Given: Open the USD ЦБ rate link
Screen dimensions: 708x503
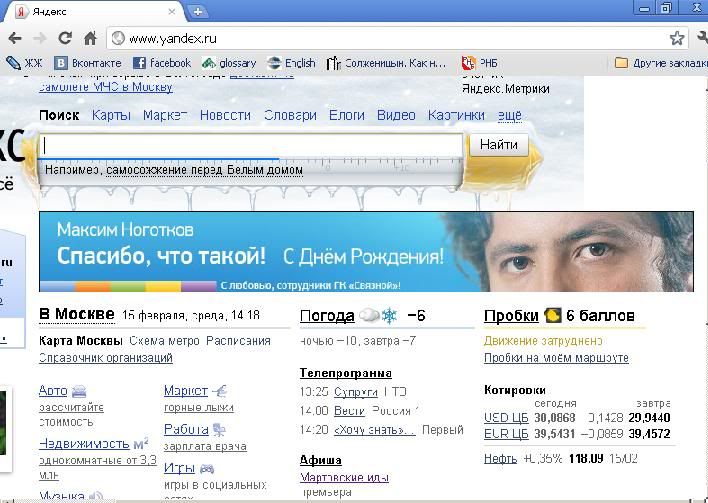Looking at the screenshot, I should [506, 418].
